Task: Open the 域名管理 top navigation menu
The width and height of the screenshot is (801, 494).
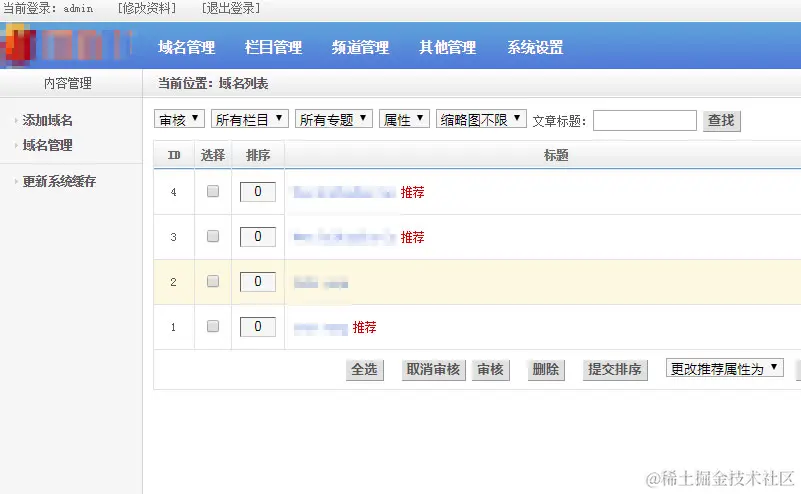Action: [186, 48]
